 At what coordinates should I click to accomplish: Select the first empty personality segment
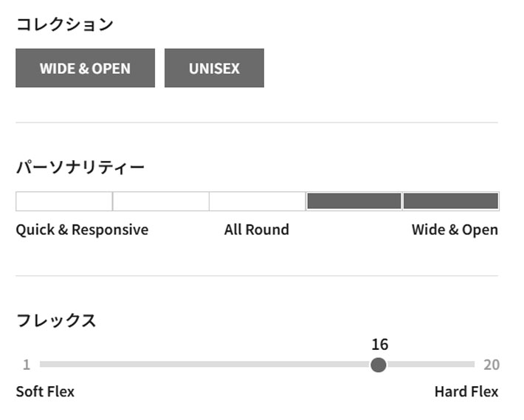click(x=64, y=202)
